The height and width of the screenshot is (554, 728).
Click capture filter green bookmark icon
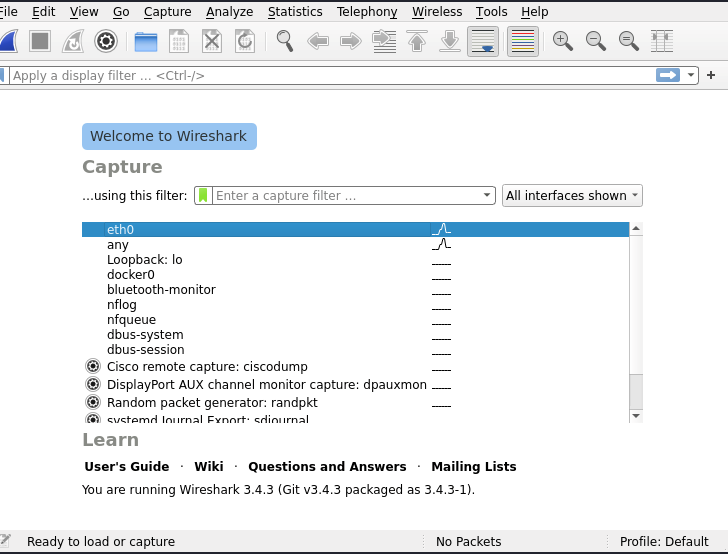point(203,196)
